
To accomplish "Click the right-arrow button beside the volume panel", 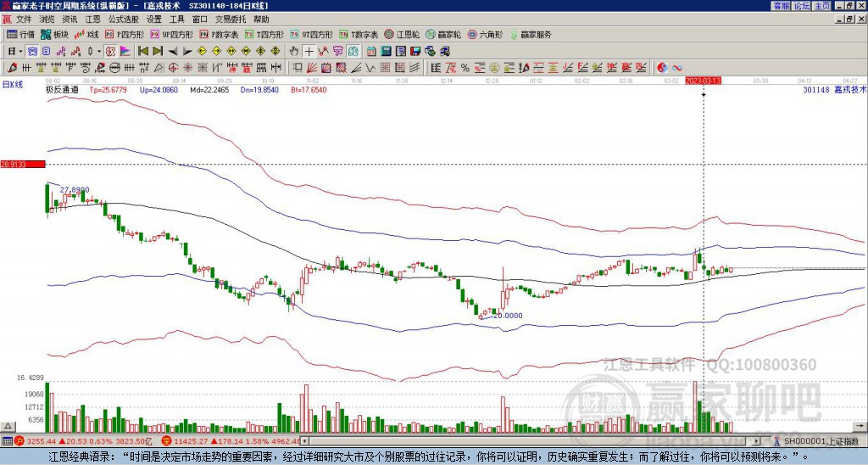I will tap(860, 426).
